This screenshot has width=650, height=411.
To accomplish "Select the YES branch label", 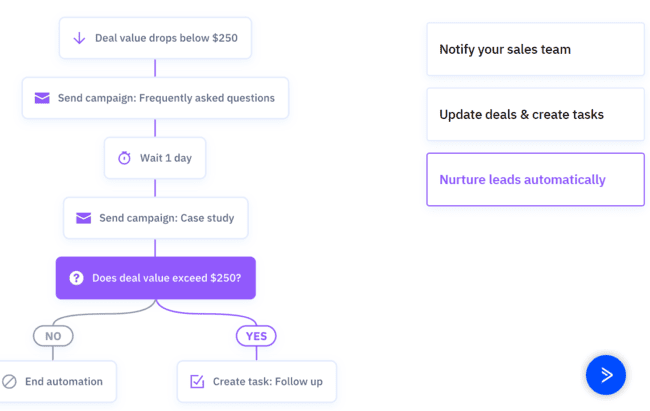I will (x=256, y=336).
